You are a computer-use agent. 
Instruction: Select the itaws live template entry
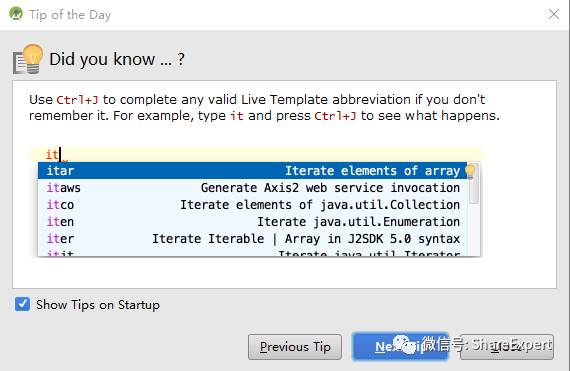tap(252, 187)
